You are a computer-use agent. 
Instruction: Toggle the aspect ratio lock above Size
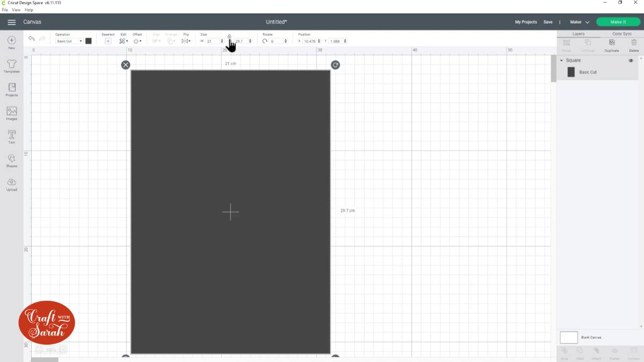coord(229,36)
